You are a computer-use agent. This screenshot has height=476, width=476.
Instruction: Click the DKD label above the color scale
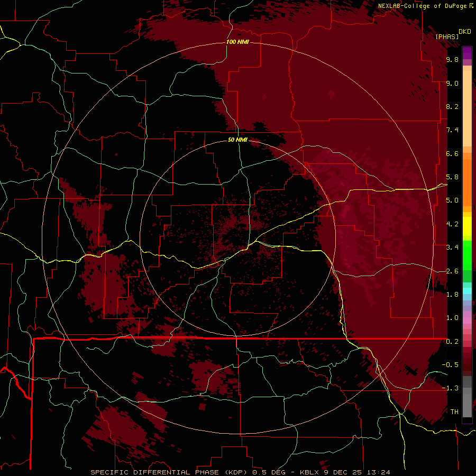pos(465,32)
